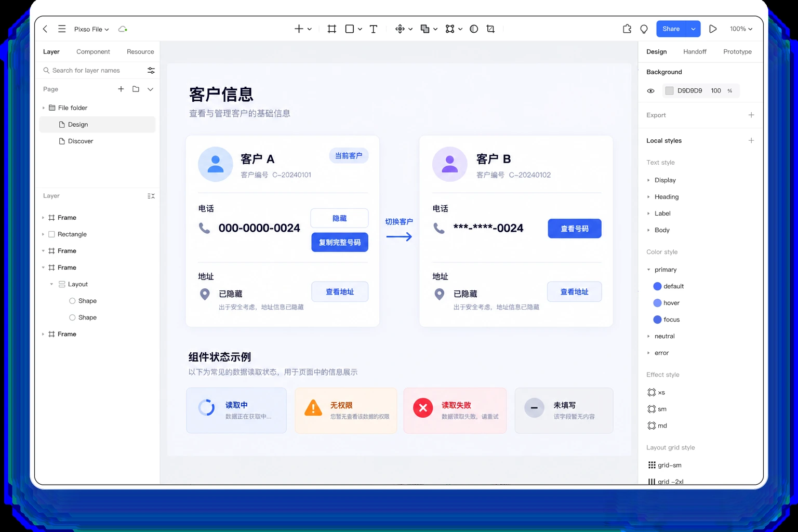Expand the Rectangle layer row
The width and height of the screenshot is (798, 532).
coord(43,234)
